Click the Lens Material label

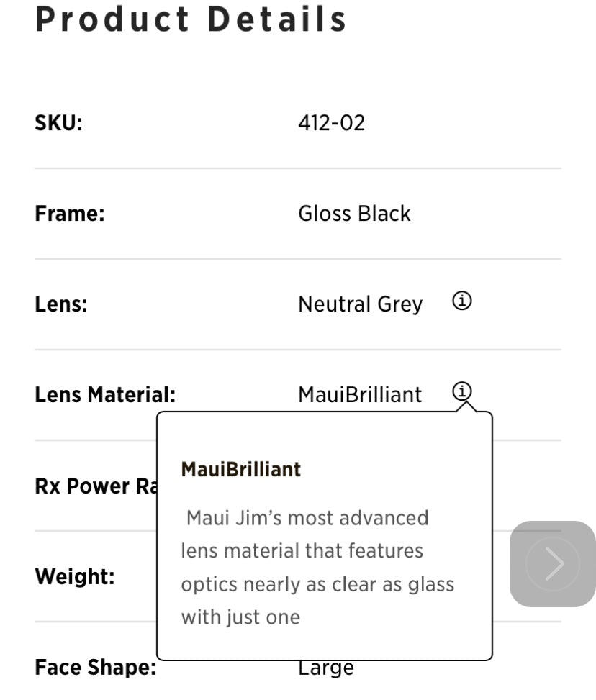[x=105, y=394]
